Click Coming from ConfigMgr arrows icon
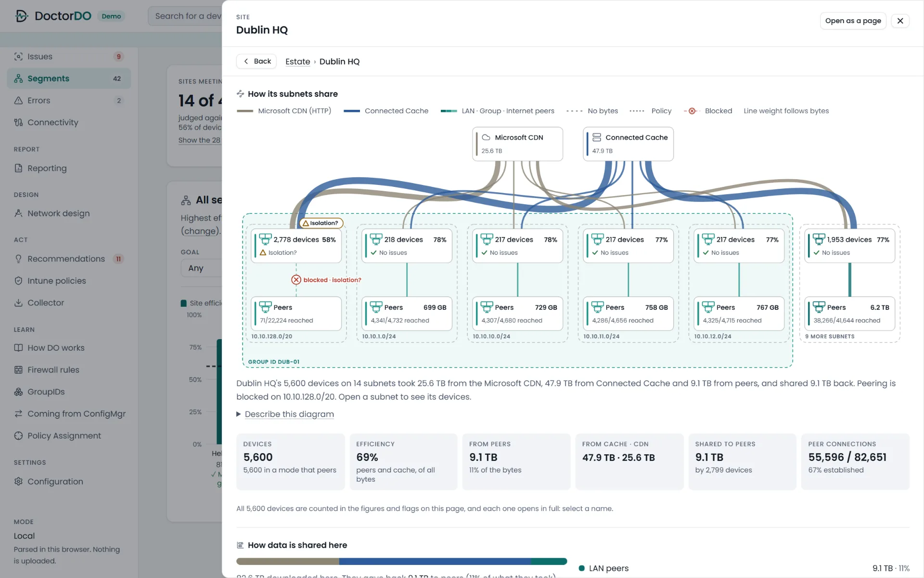Image resolution: width=924 pixels, height=578 pixels. 18,414
